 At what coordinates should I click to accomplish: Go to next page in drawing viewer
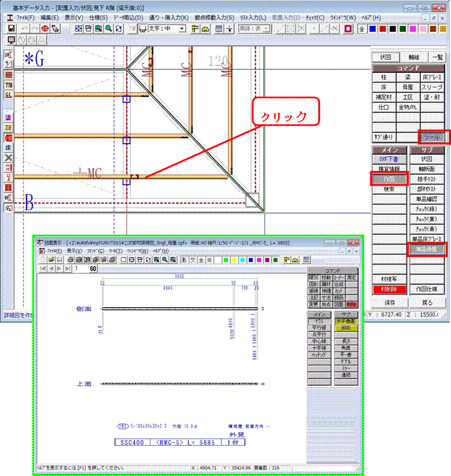[x=59, y=268]
